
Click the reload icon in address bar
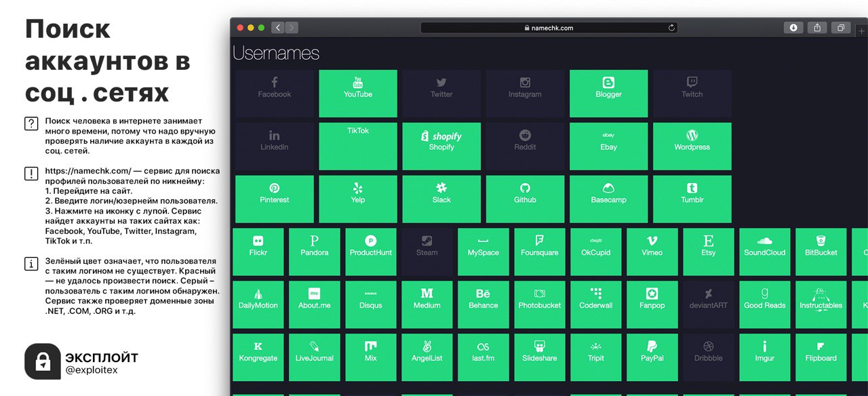click(x=671, y=28)
